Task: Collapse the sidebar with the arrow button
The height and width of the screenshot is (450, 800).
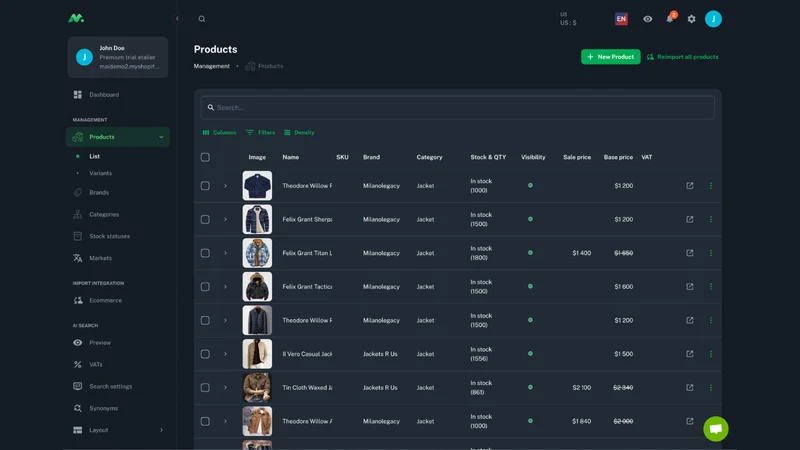Action: pyautogui.click(x=177, y=19)
